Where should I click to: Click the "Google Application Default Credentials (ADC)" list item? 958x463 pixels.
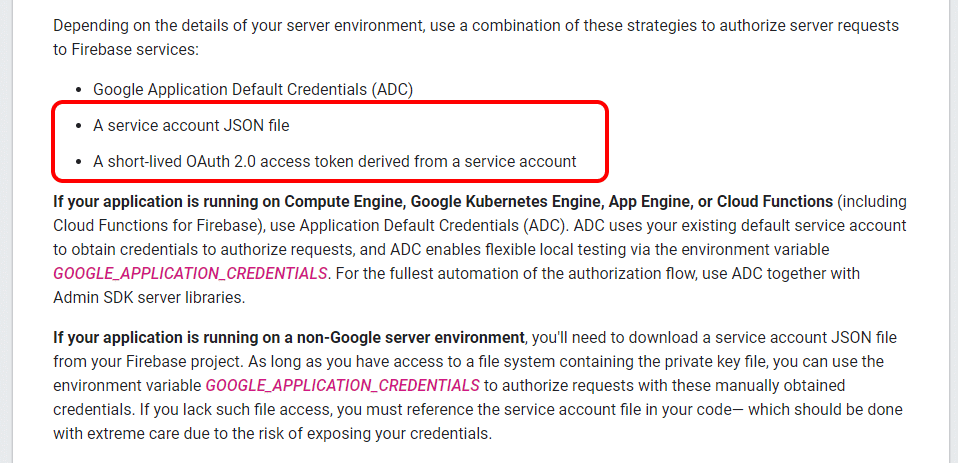coord(253,89)
